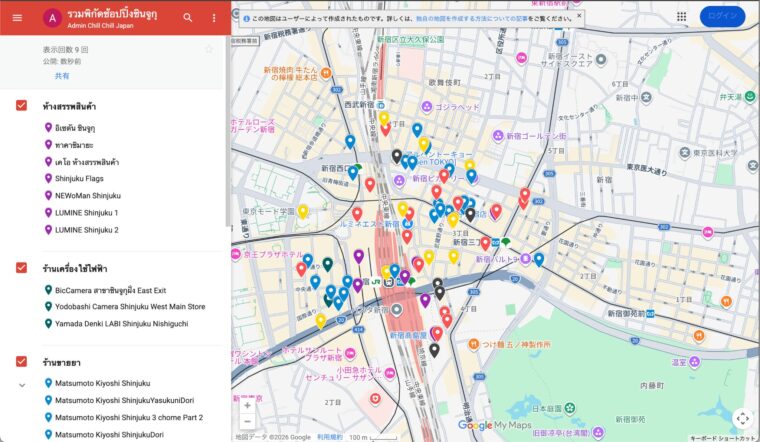Open the three-dot more options menu
This screenshot has width=760, height=442.
pos(213,17)
